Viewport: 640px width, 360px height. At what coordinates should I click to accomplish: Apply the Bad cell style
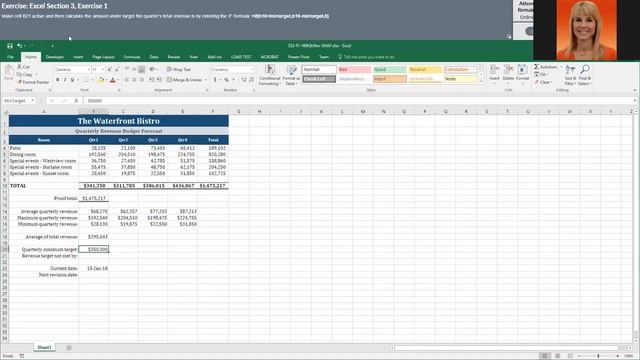tap(354, 69)
